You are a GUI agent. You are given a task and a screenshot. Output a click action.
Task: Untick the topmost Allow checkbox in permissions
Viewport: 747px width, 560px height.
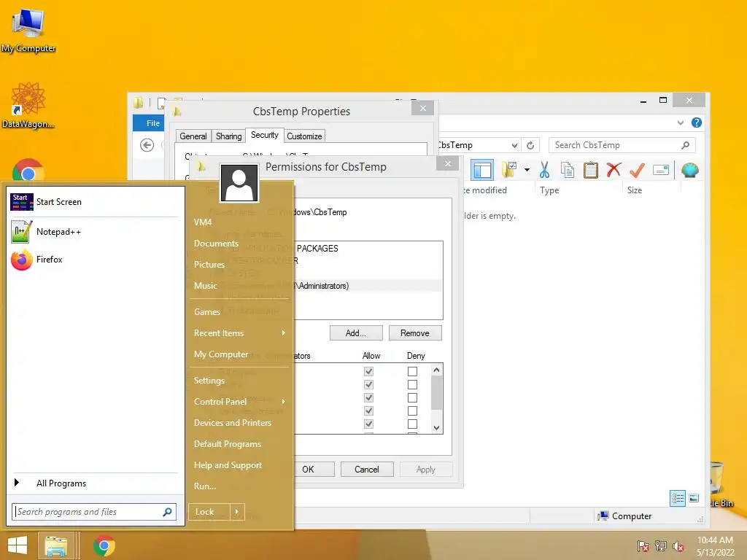[x=368, y=371]
